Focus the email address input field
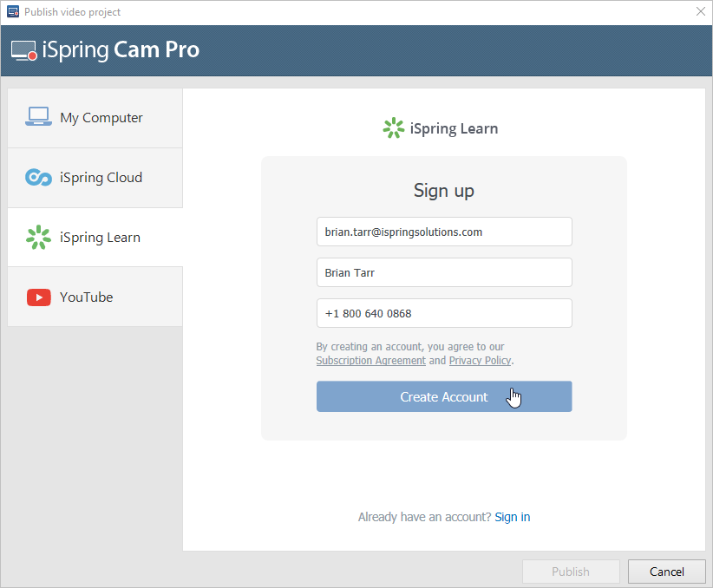Screen dimensions: 713x588 [443, 232]
